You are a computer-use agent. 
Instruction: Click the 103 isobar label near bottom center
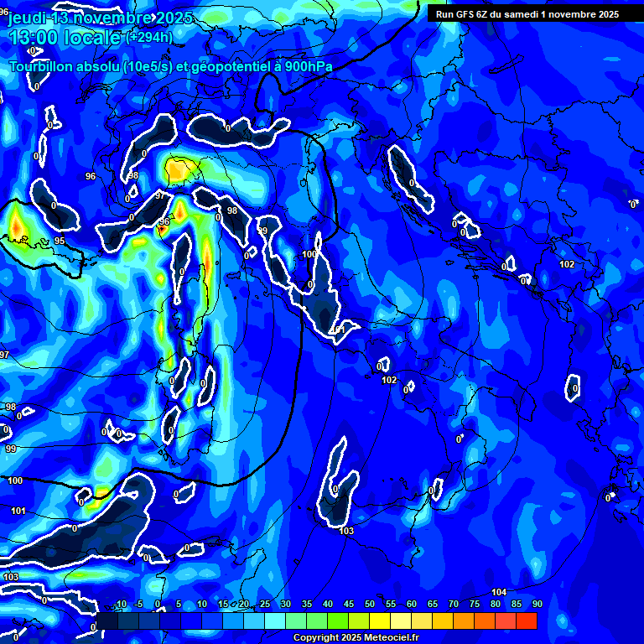pyautogui.click(x=346, y=531)
